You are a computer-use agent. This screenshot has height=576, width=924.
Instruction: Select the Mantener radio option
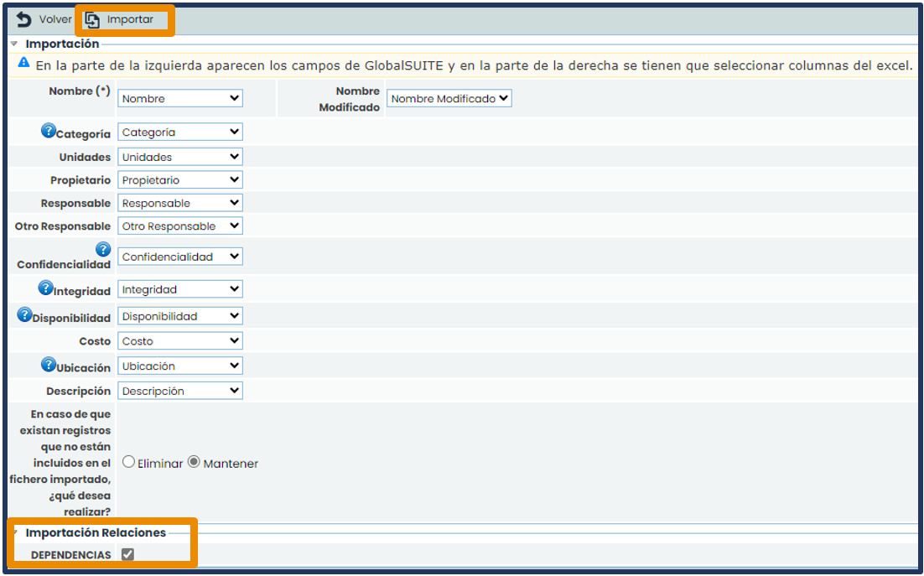tap(194, 462)
